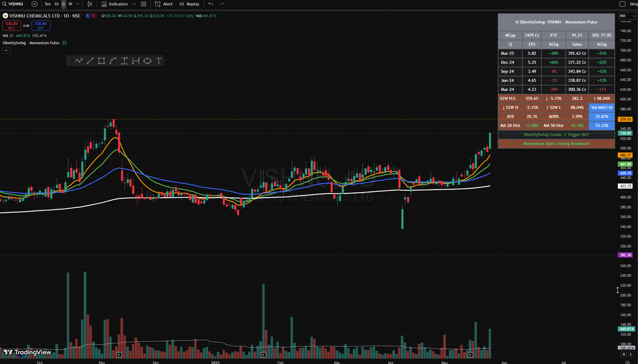
Task: Grab the drawing toolbar drag handle
Action: pos(70,61)
